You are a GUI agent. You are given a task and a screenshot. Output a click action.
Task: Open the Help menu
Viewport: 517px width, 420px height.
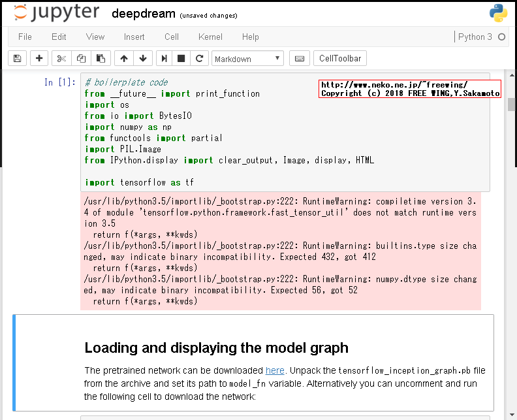[x=250, y=37]
